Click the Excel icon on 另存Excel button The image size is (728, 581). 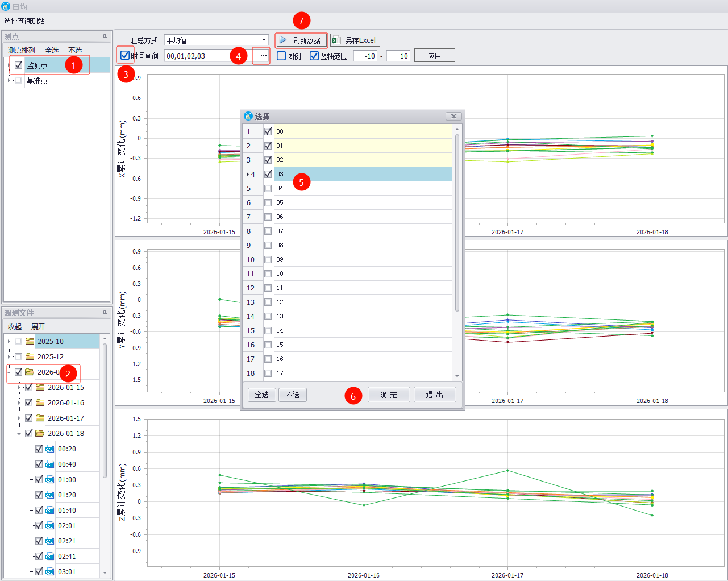(336, 40)
